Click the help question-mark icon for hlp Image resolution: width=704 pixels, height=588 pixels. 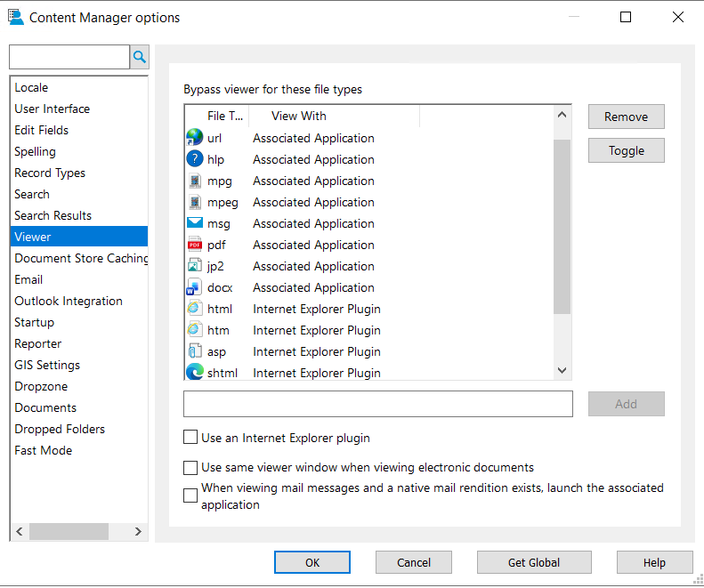pyautogui.click(x=194, y=159)
